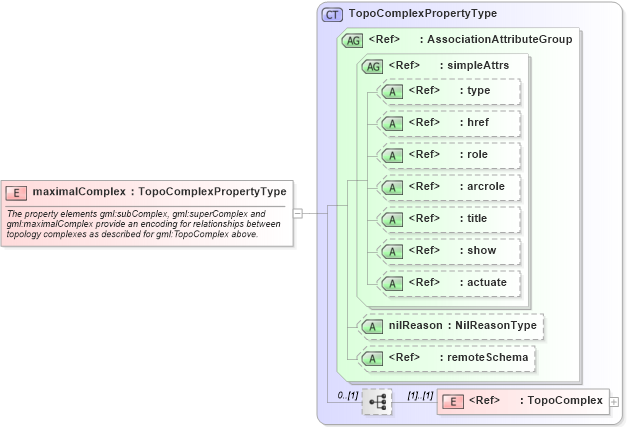This screenshot has width=627, height=427.
Task: Click the AG icon of simpleAttrs
Action: [x=372, y=66]
